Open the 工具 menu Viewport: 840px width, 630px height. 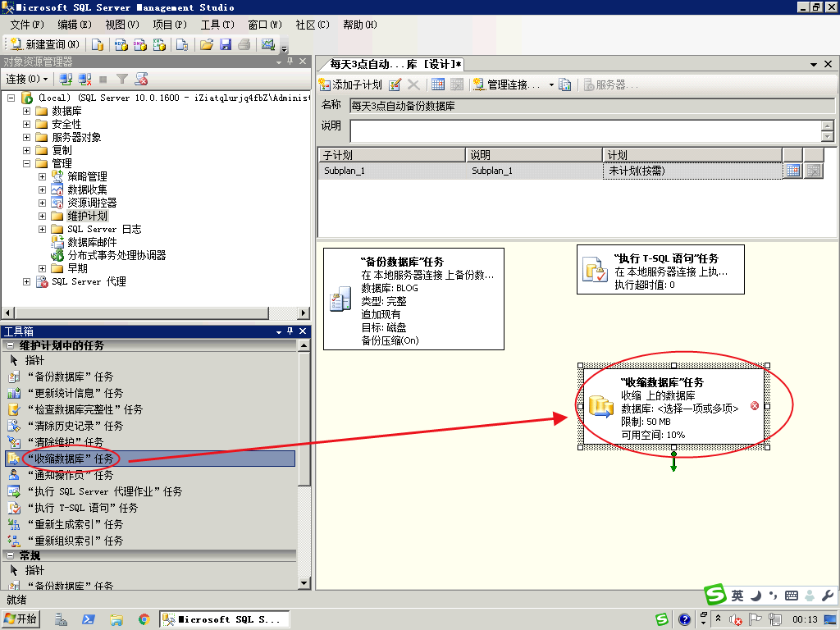point(217,25)
